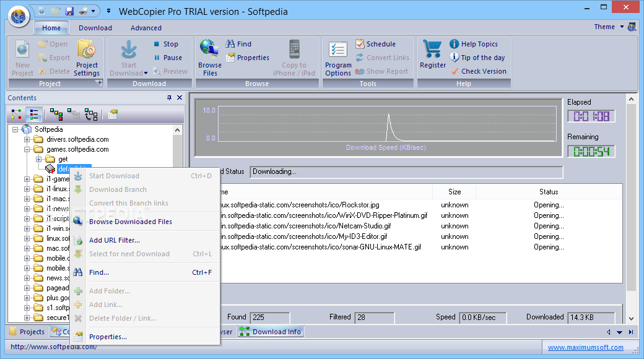Open Browse Files in ribbon
Screen dimensions: 644x359
(210, 58)
